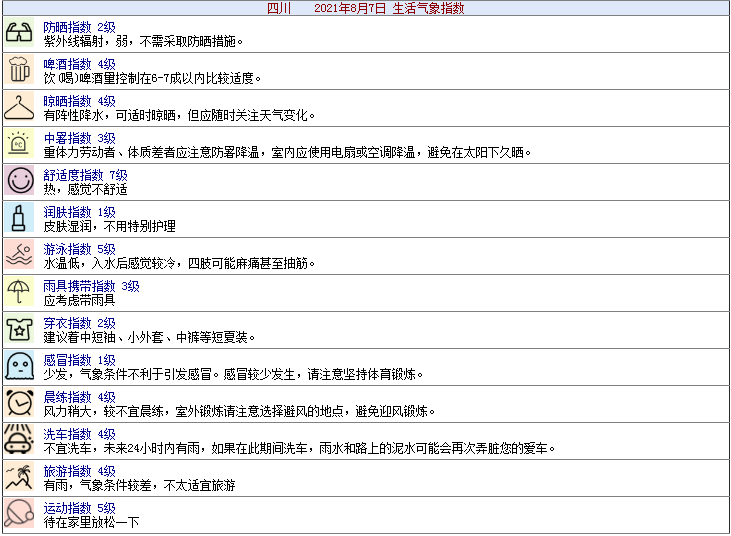The image size is (731, 536).
Task: Click the car wash icon
Action: coord(20,440)
